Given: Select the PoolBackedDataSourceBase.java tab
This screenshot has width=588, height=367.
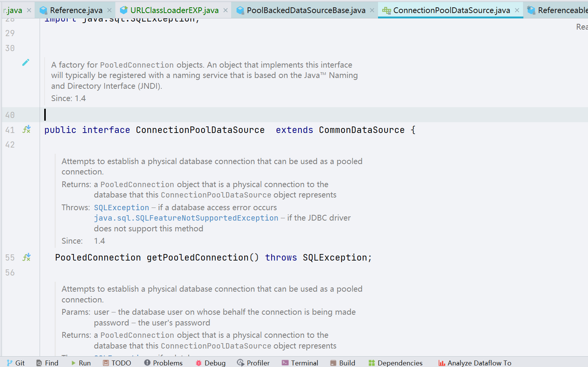Looking at the screenshot, I should [306, 10].
